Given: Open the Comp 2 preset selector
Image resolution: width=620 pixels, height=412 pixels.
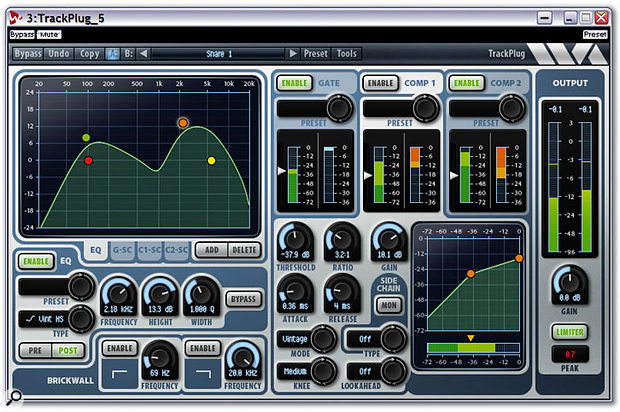Looking at the screenshot, I should click(487, 108).
